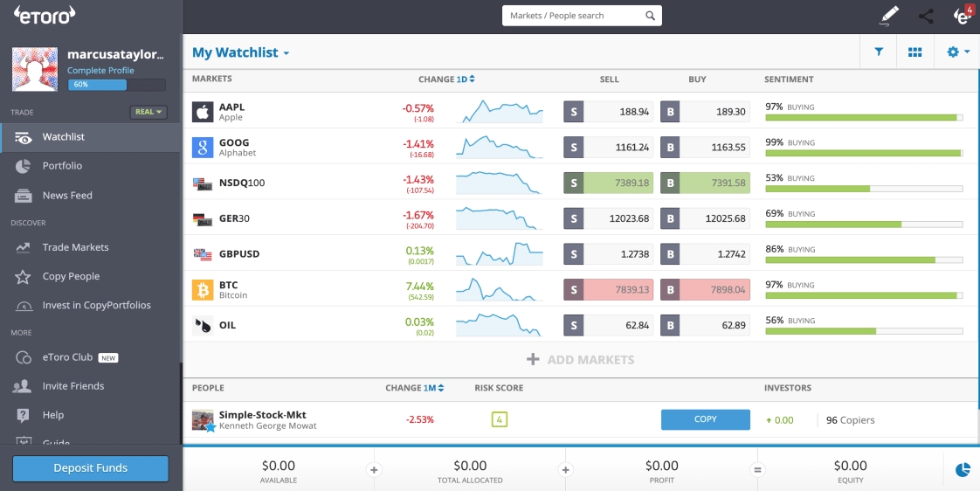The width and height of the screenshot is (980, 491).
Task: Click the GER30 buy button 12025.68
Action: (x=705, y=219)
